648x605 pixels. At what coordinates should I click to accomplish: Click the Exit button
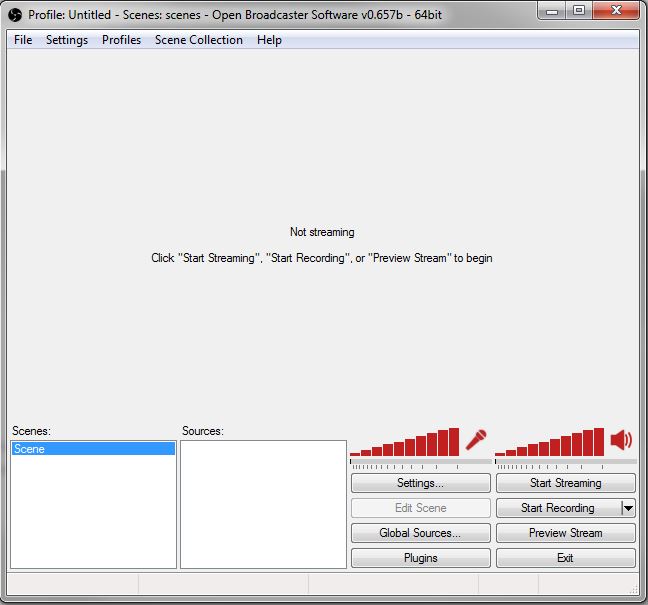pos(565,558)
